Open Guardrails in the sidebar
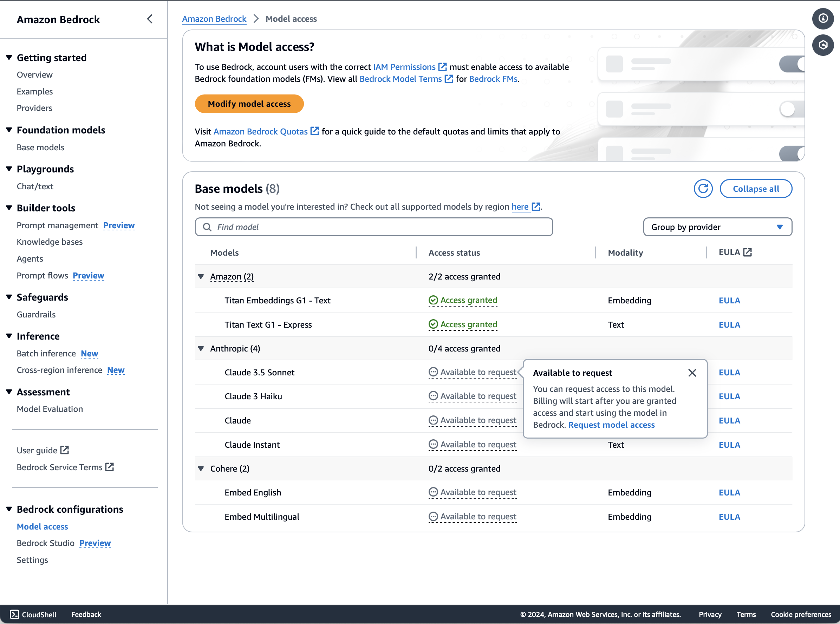This screenshot has height=624, width=840. pyautogui.click(x=36, y=314)
